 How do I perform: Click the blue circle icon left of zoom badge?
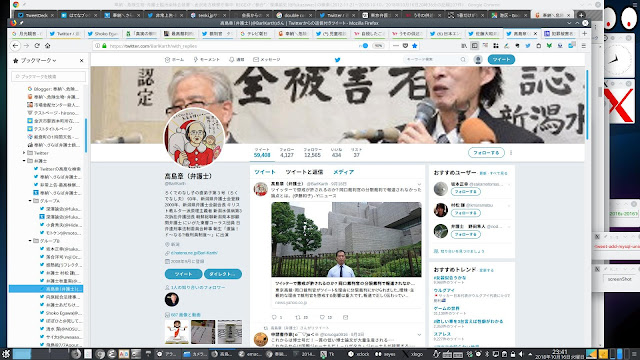pyautogui.click(x=365, y=46)
